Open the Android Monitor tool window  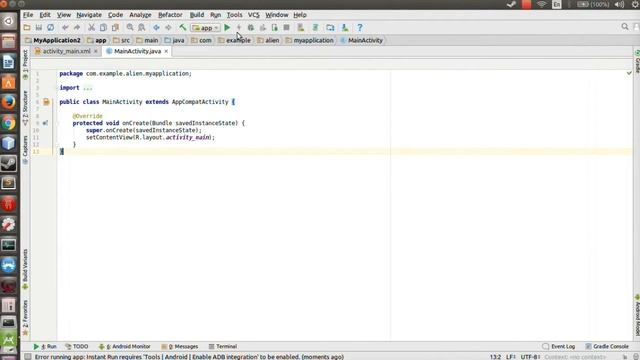coord(124,347)
